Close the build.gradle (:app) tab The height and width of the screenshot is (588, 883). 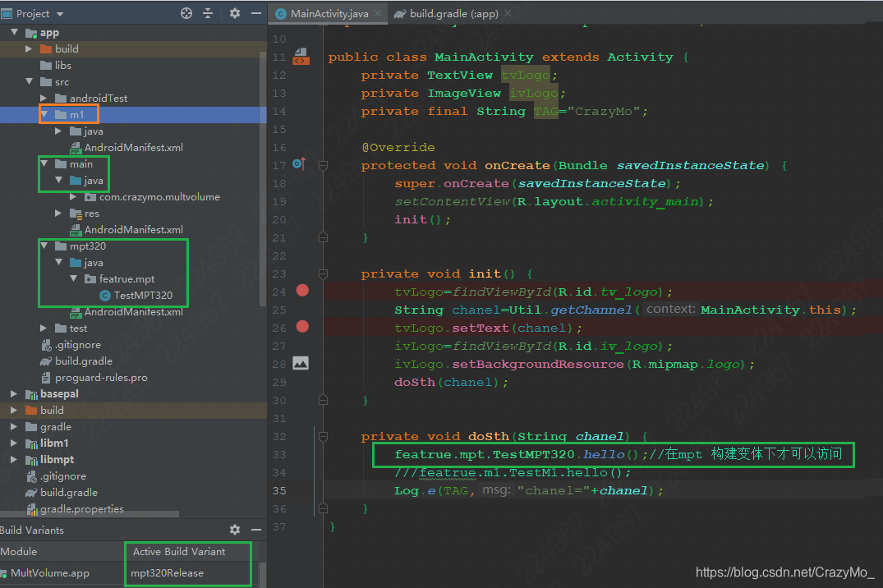tap(508, 13)
